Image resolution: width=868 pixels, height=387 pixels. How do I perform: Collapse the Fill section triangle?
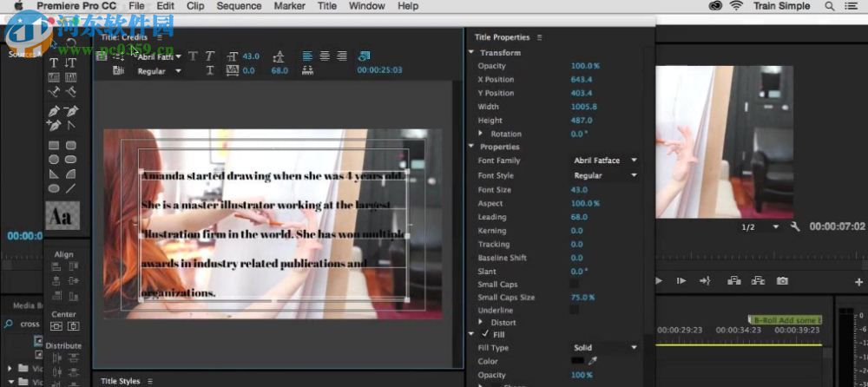471,334
